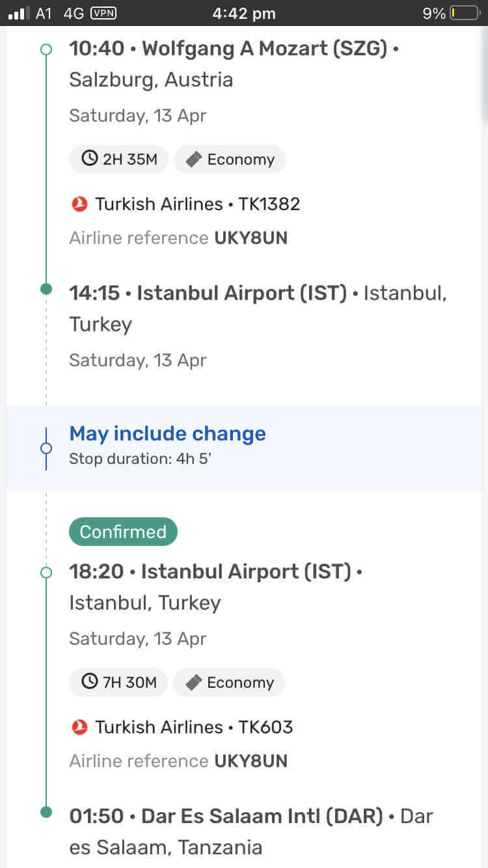
Task: Tap the ticket icon in the first Economy chip
Action: (193, 159)
